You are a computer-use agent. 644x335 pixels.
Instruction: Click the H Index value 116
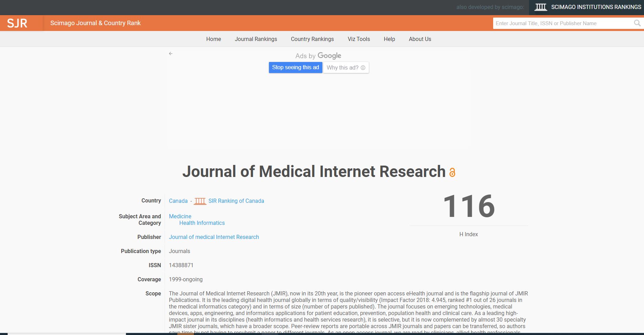pos(469,206)
